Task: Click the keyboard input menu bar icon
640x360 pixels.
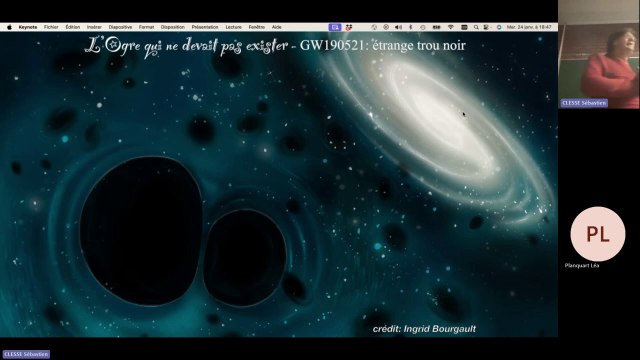Action: [464, 27]
